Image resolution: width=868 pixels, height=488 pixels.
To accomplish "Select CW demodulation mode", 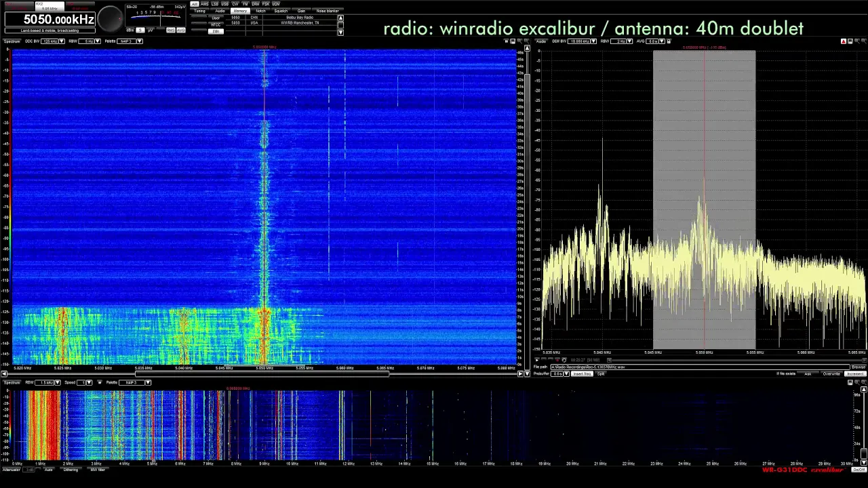I will [x=235, y=4].
